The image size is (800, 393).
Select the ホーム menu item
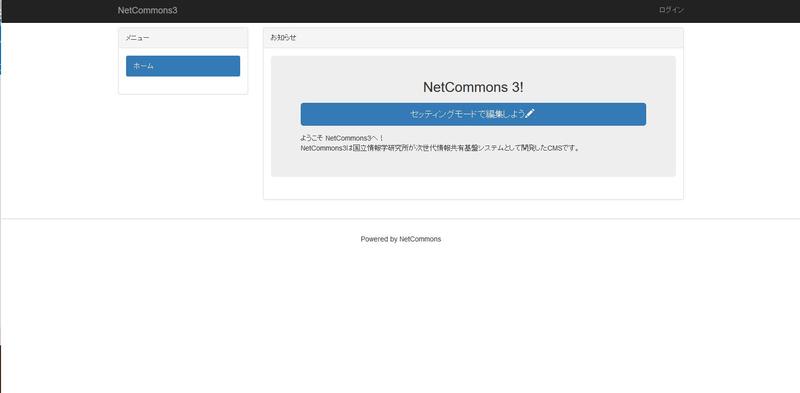click(x=183, y=66)
